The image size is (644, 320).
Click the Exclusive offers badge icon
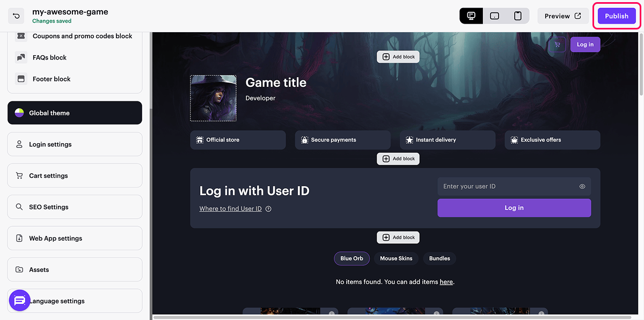click(514, 140)
